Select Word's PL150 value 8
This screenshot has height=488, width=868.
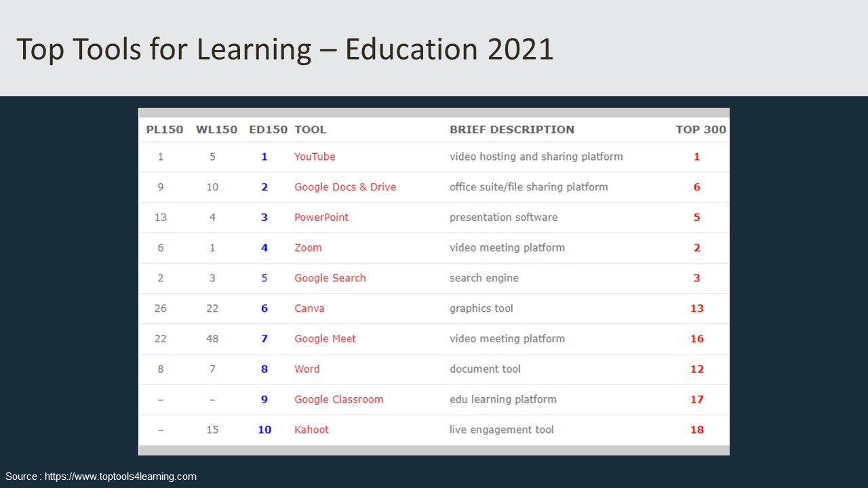(x=161, y=369)
